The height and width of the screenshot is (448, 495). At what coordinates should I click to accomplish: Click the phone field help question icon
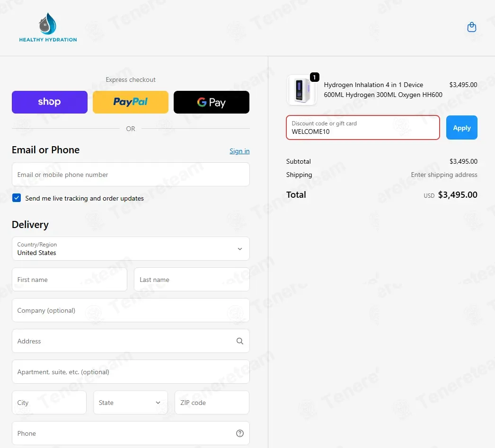(x=240, y=433)
